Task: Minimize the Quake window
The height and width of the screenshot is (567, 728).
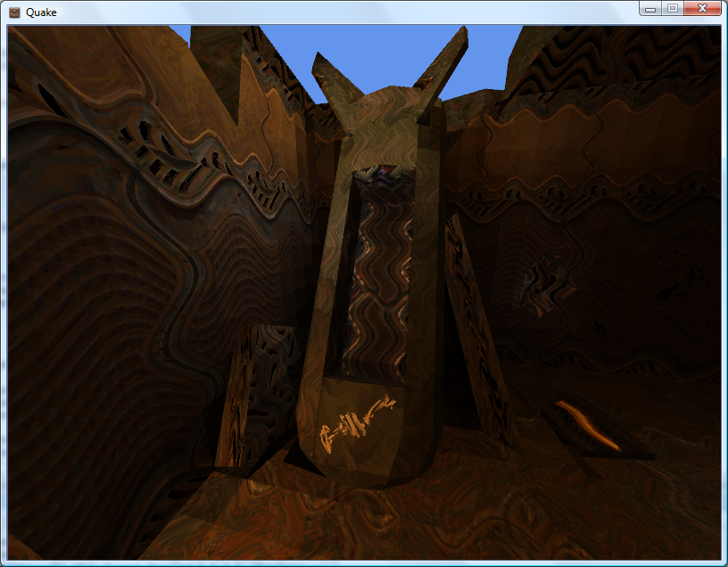Action: (x=650, y=8)
